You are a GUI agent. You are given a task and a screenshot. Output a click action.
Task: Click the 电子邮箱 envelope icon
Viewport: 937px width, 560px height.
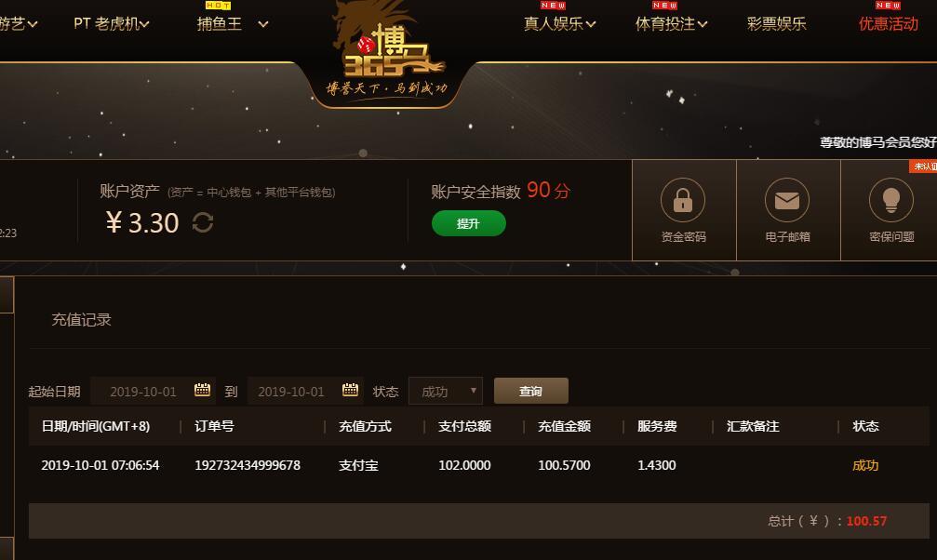787,200
